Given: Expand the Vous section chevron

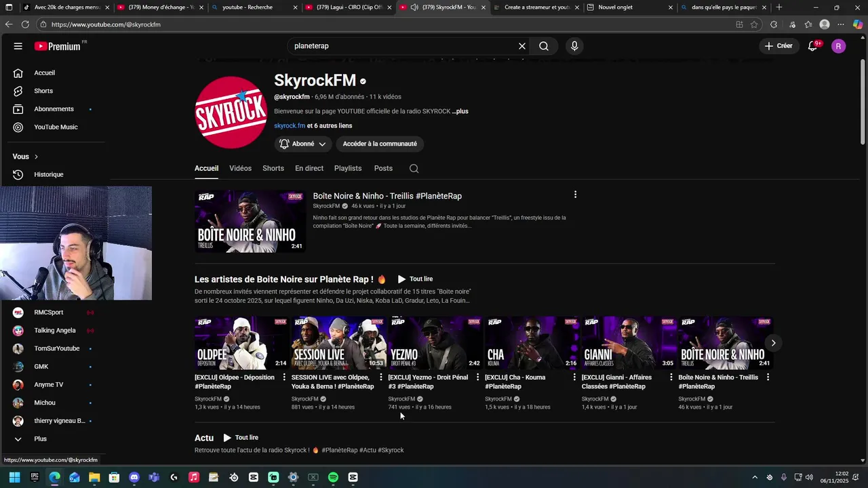Looking at the screenshot, I should point(36,157).
